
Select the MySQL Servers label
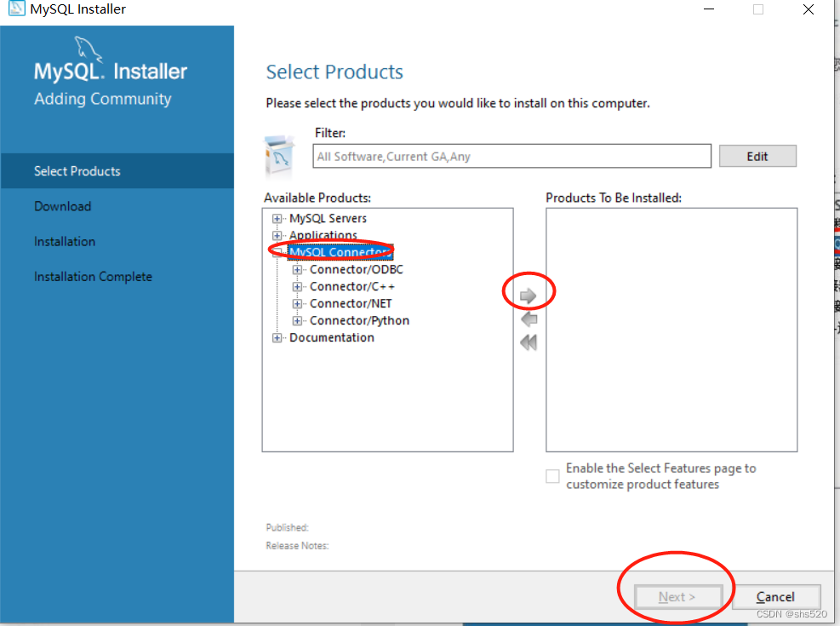328,218
